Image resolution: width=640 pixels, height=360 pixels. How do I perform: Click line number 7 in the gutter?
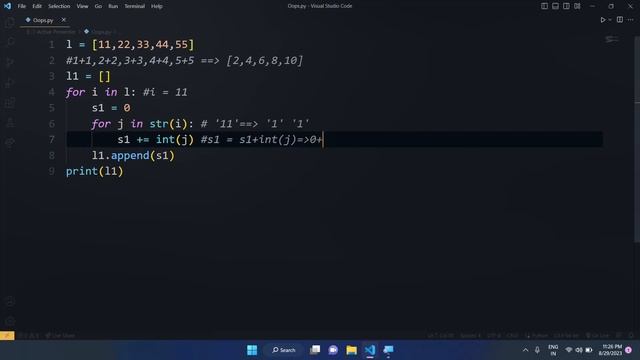pos(51,140)
